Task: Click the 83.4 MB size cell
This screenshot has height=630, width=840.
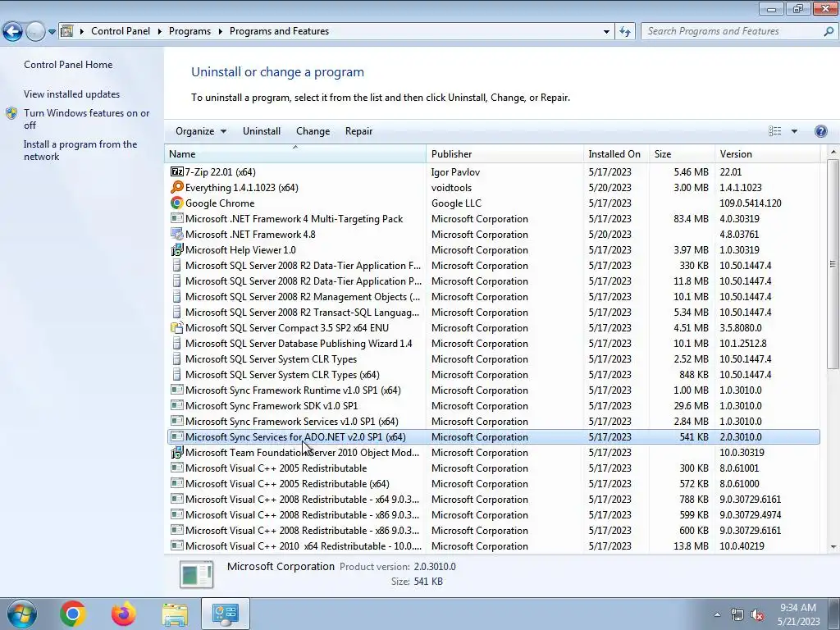Action: tap(691, 219)
